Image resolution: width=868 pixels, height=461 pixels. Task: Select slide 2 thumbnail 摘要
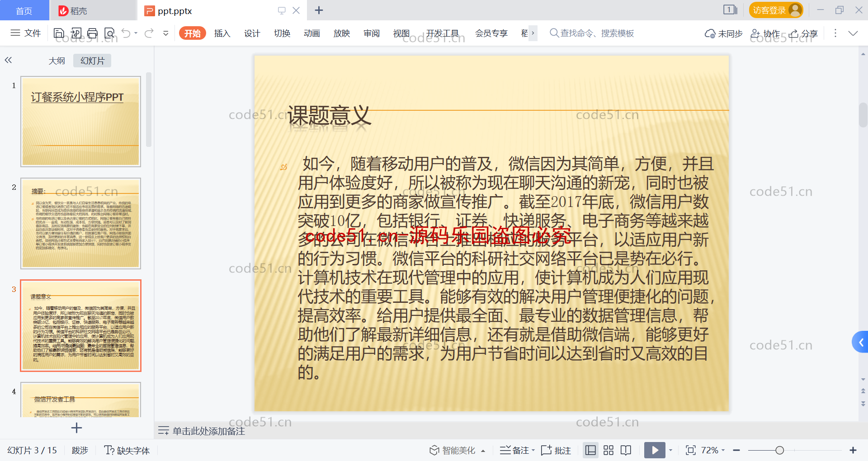80,223
